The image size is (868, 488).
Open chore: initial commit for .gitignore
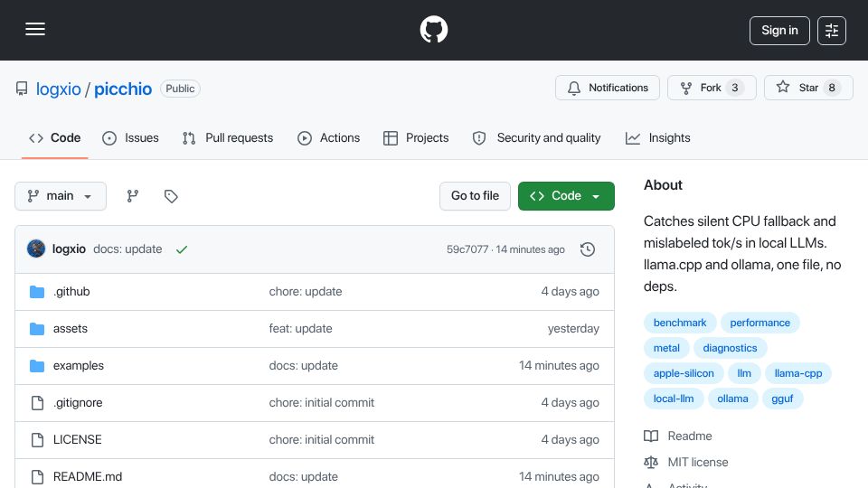(x=322, y=403)
